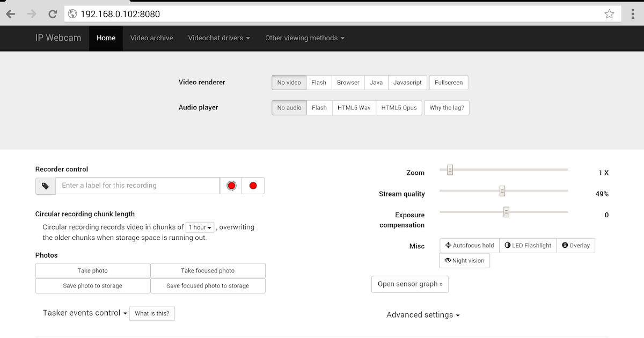
Task: Click the bookmark star icon
Action: point(609,14)
